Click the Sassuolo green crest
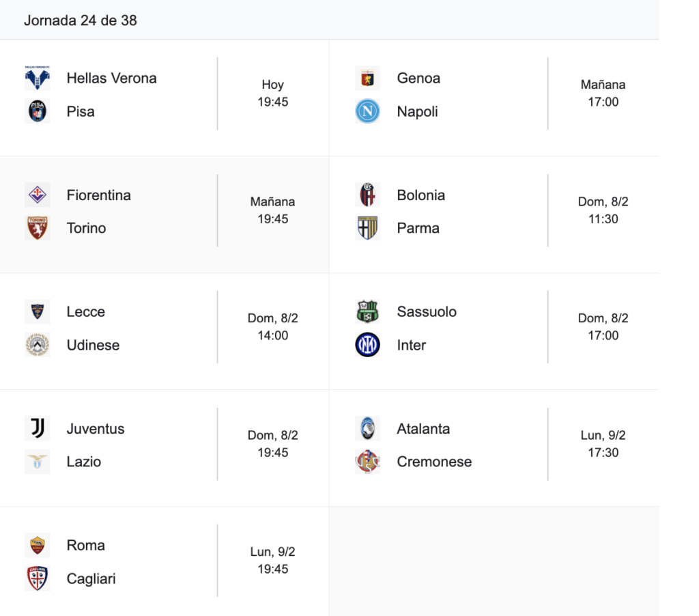This screenshot has height=616, width=699. pos(367,312)
